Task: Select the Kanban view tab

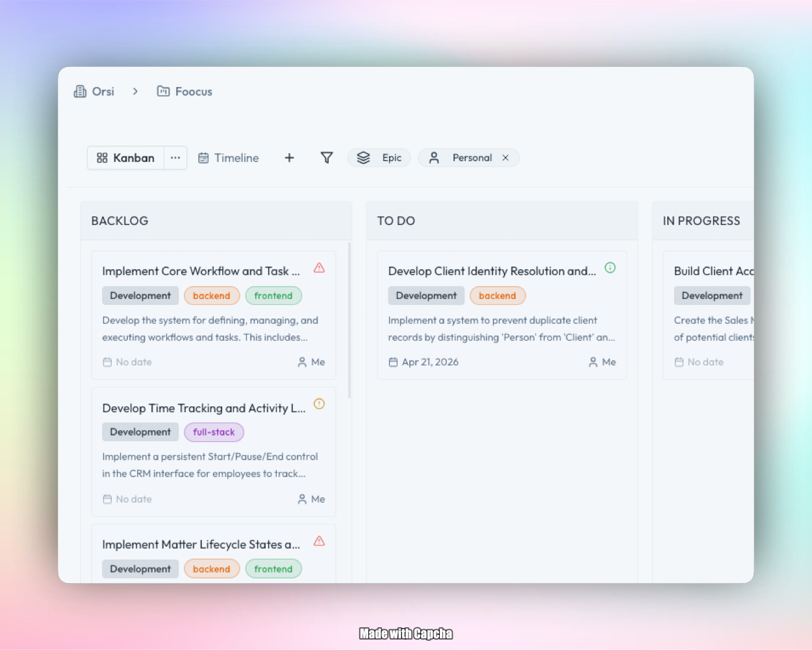Action: [125, 157]
